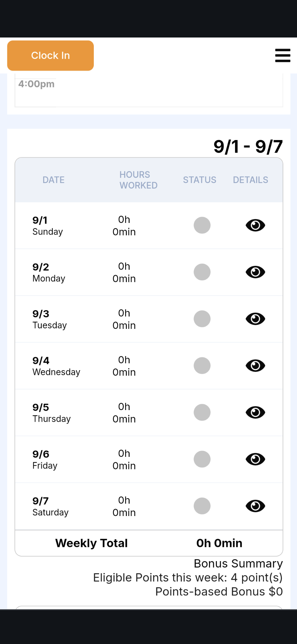Click the status circle for 9/6 Friday
Screen dimensions: 297x644
(x=202, y=459)
